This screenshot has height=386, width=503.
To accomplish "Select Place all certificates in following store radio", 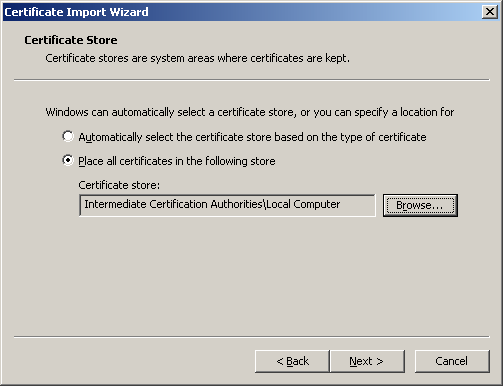I will [68, 160].
